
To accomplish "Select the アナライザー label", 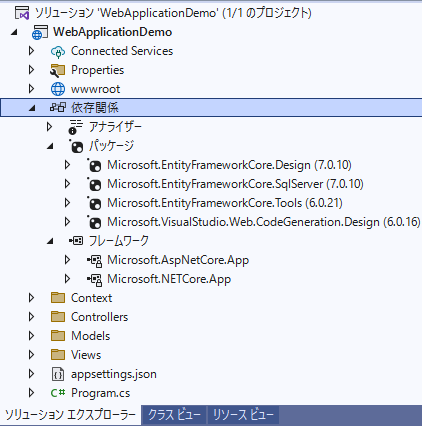I will tap(115, 127).
